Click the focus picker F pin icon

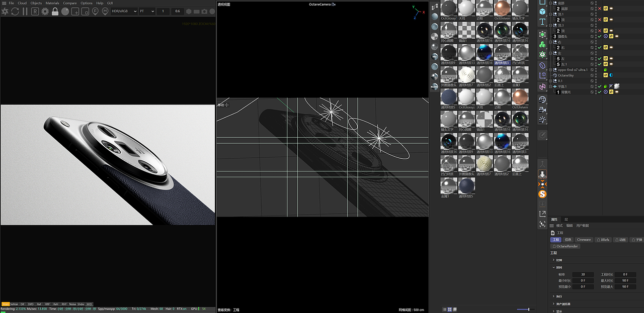pos(95,11)
